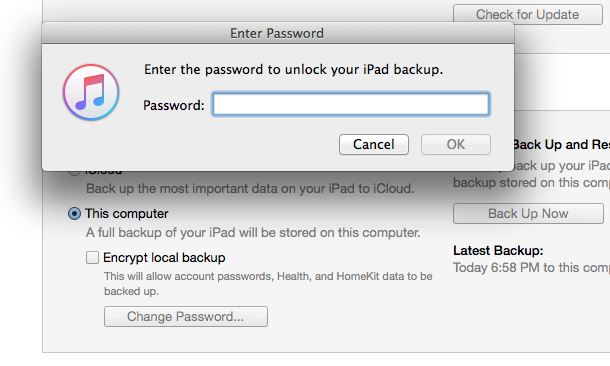
Task: Focus the Password input field
Action: 351,104
